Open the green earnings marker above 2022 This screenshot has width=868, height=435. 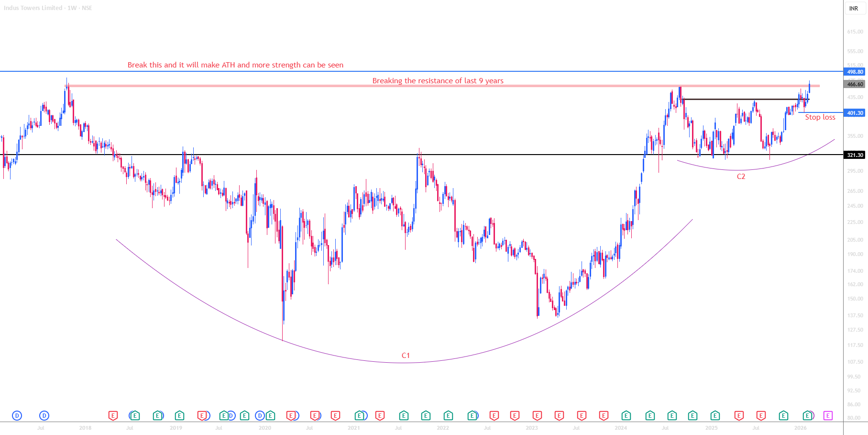point(448,416)
